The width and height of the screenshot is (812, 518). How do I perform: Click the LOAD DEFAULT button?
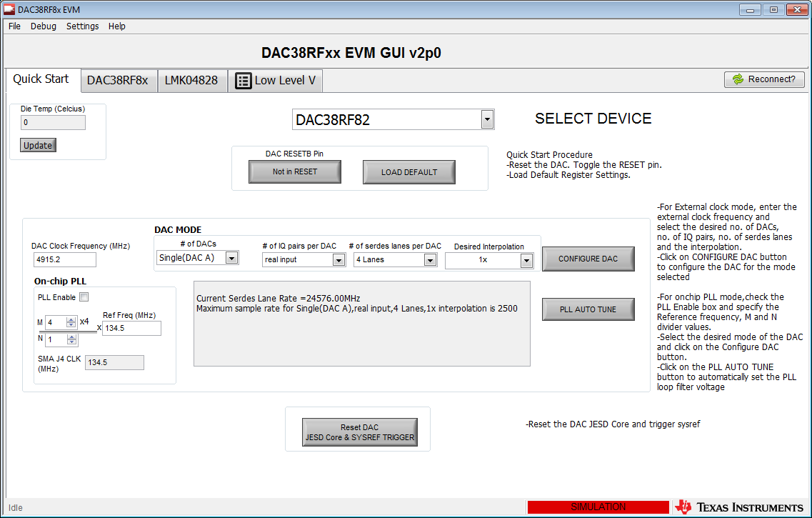coord(409,172)
